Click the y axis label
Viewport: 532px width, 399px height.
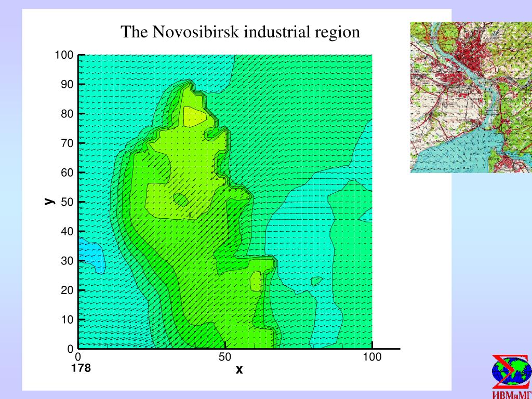tap(49, 202)
